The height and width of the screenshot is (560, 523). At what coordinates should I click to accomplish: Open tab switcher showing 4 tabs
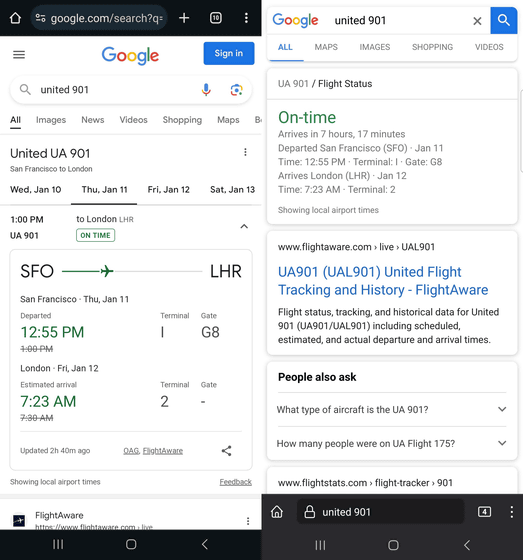(x=484, y=512)
